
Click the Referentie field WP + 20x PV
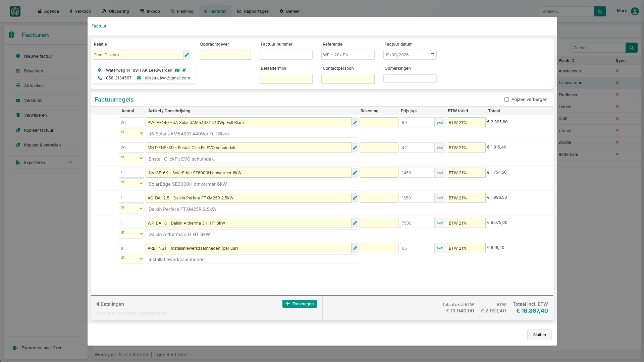click(x=348, y=55)
